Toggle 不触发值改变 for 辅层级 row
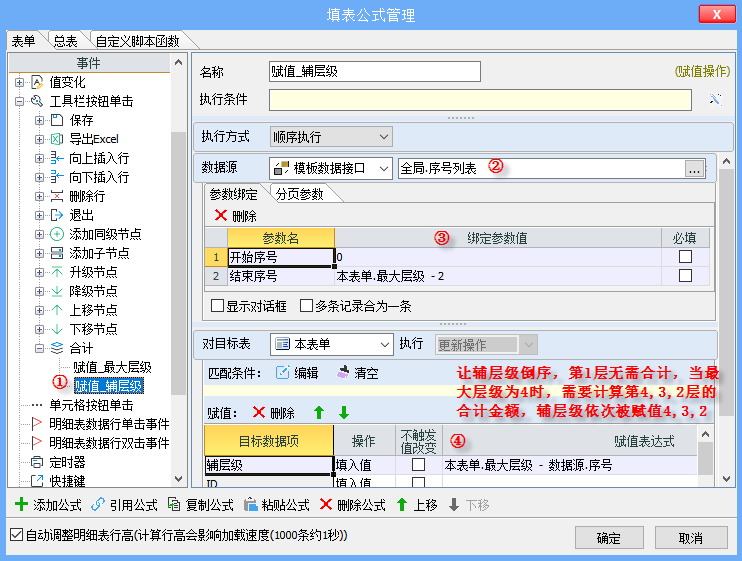 click(418, 465)
